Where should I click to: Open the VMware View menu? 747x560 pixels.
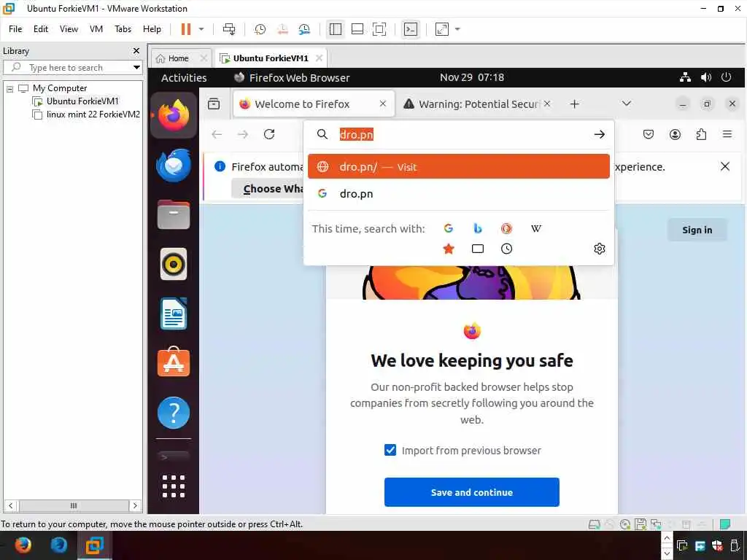[69, 29]
